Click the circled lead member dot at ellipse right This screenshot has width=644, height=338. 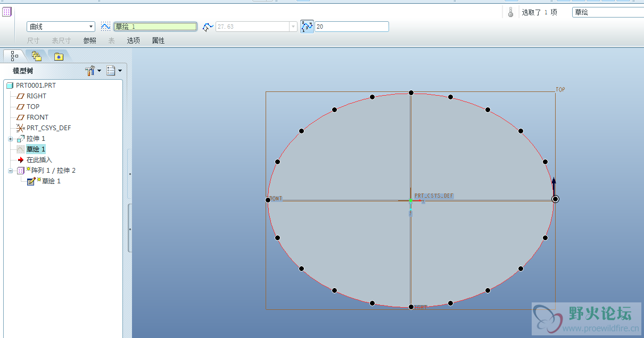(x=555, y=199)
